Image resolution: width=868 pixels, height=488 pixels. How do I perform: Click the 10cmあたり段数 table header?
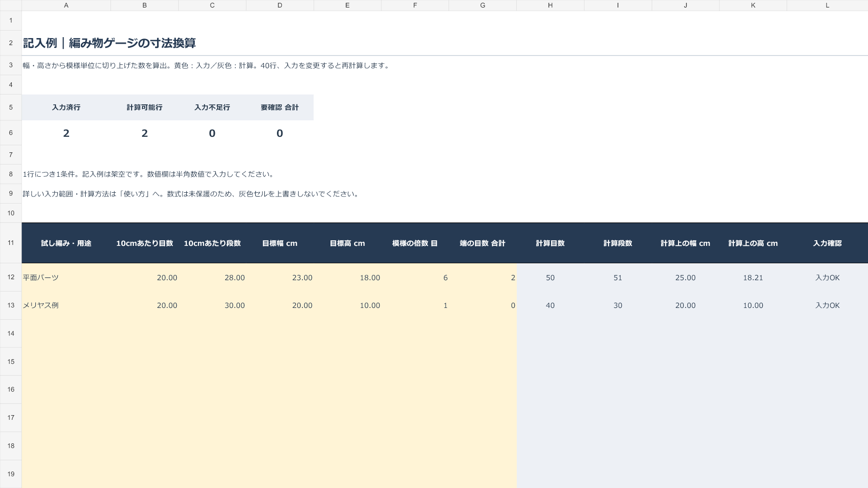pyautogui.click(x=212, y=244)
